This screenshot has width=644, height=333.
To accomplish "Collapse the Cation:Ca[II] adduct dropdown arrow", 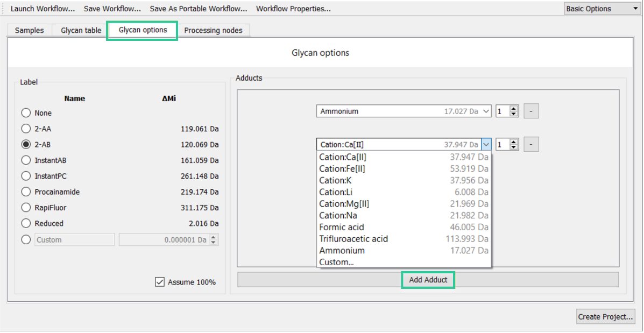I will 486,145.
